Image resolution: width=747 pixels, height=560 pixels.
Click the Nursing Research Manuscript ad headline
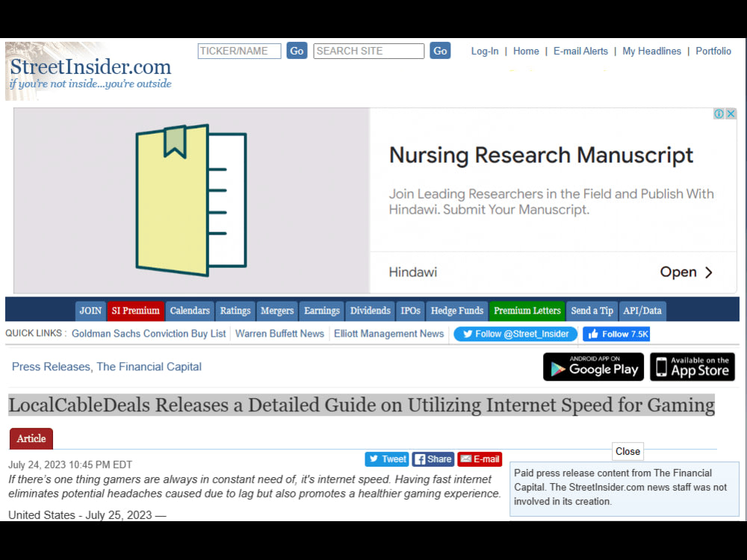coord(541,155)
